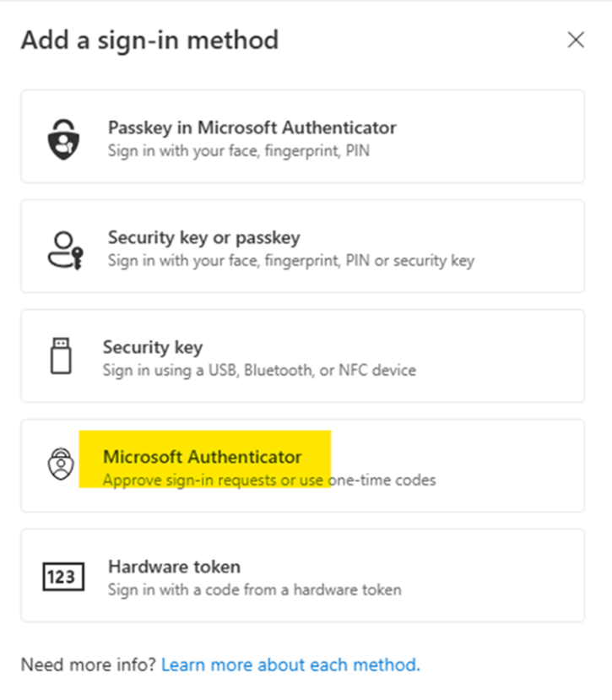This screenshot has height=700, width=612.
Task: Click the Passkey in Microsoft Authenticator shield icon
Action: 63,139
